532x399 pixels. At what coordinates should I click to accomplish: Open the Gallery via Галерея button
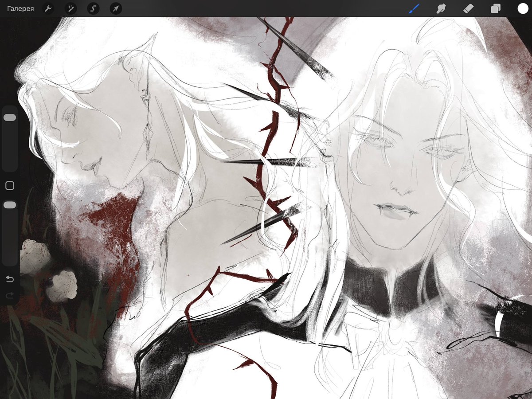click(x=20, y=8)
